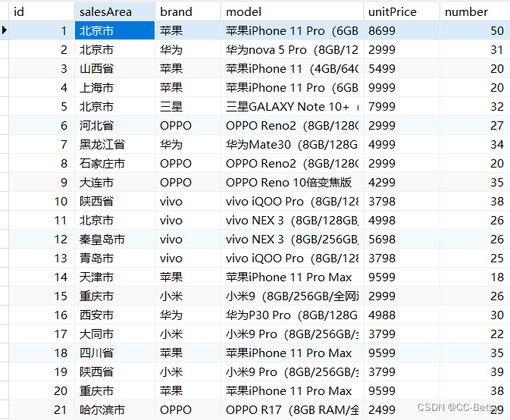Select the 四川省 salesArea cell

(115, 353)
